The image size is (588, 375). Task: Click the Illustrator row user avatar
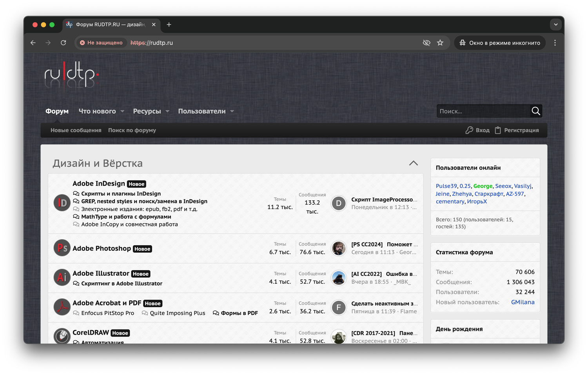(339, 278)
